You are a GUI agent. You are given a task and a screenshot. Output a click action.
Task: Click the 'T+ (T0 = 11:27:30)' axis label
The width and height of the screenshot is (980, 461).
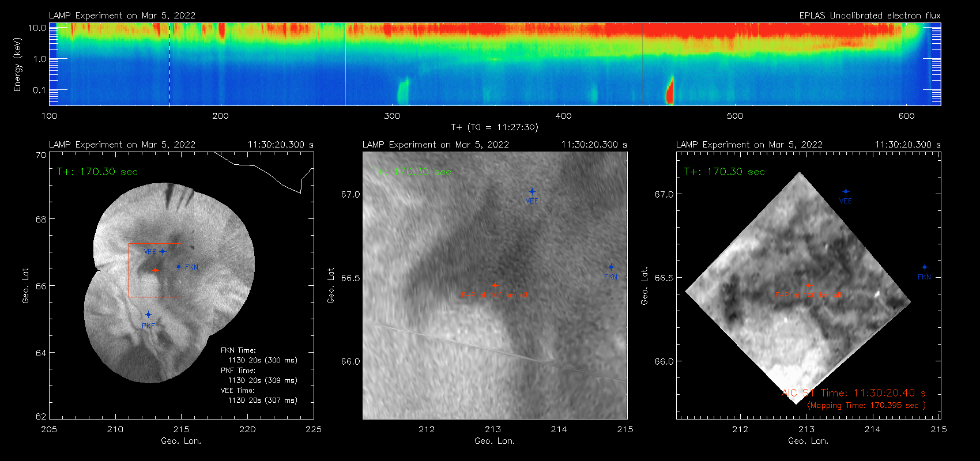[x=494, y=127]
